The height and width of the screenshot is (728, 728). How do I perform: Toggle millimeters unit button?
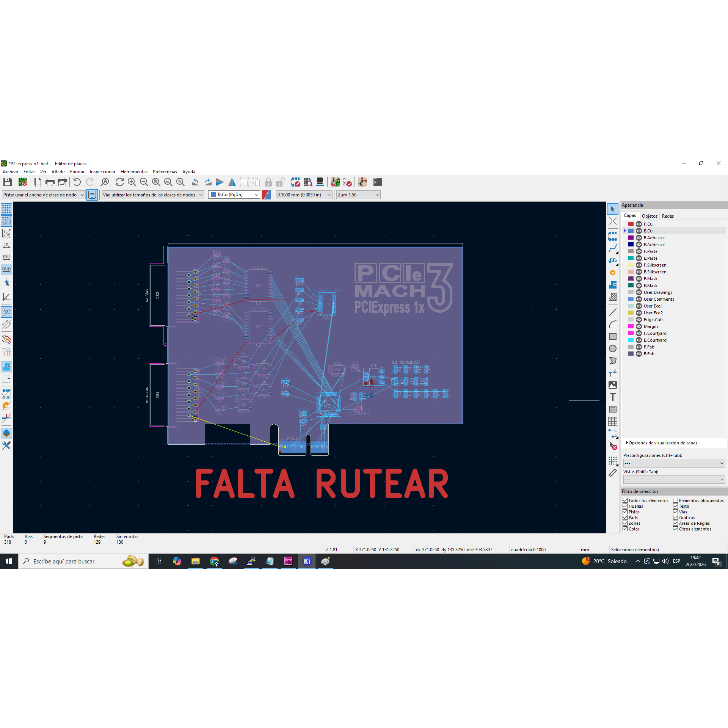(6, 270)
